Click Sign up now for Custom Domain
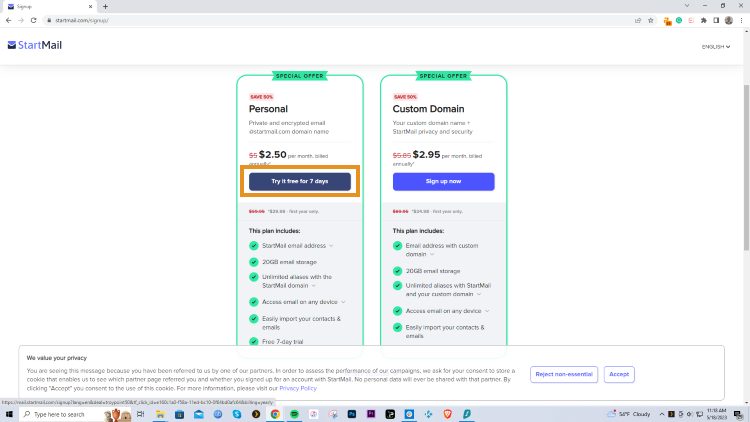This screenshot has width=750, height=422. coord(443,181)
